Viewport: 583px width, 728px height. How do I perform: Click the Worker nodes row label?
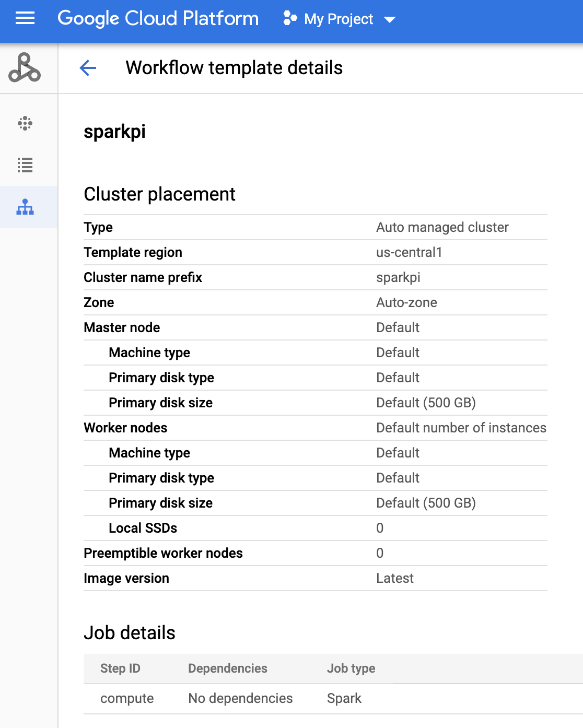coord(125,428)
